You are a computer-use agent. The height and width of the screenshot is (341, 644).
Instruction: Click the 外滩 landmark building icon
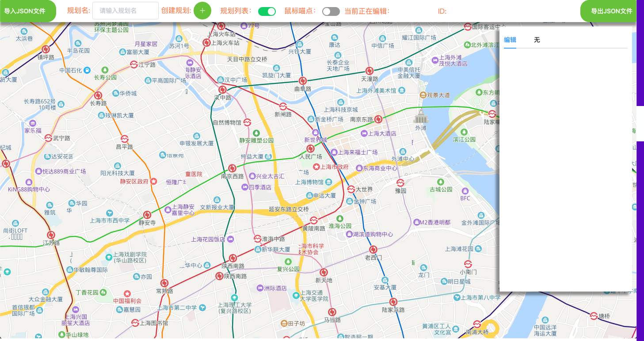421,116
